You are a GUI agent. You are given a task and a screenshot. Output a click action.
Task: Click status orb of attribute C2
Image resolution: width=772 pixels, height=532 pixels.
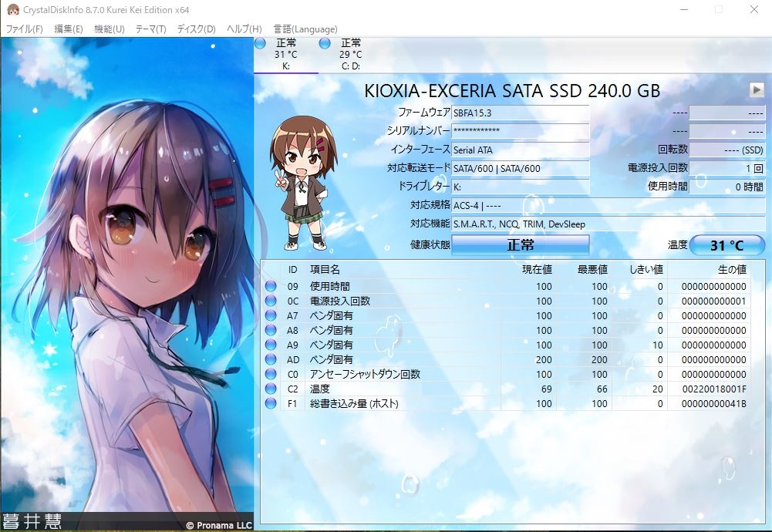pos(270,389)
